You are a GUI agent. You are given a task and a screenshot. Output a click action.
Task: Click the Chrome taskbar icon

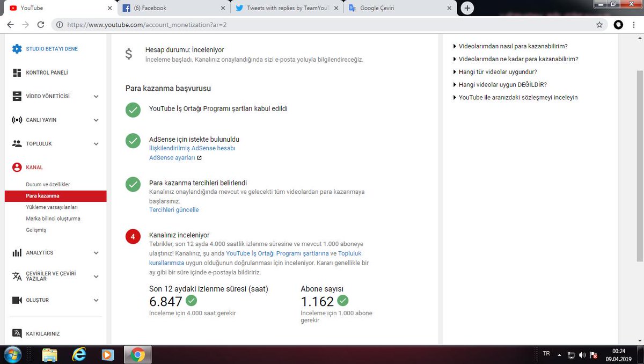[x=137, y=354]
